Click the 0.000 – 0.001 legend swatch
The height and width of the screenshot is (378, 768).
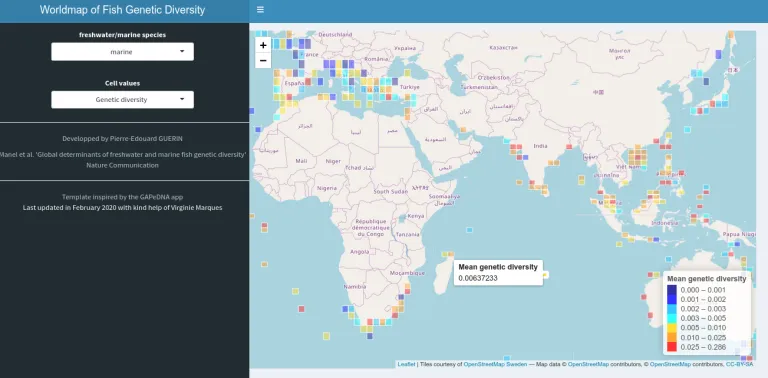point(672,290)
